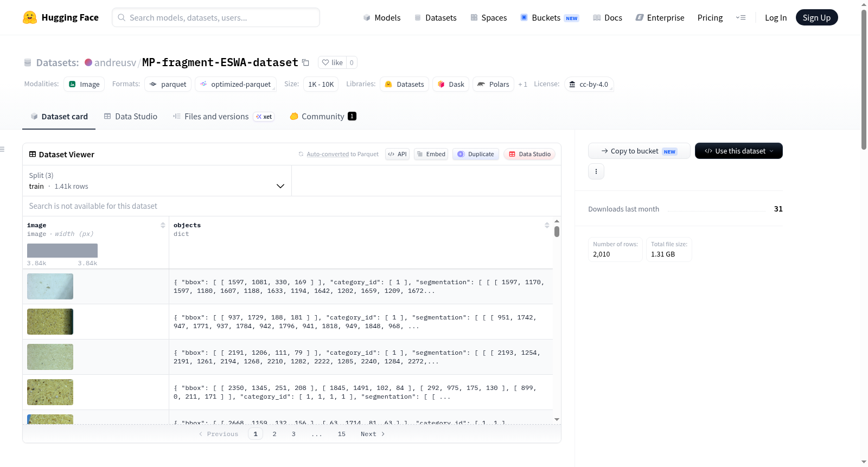Open the Enterprise navigation link
The image size is (868, 467).
660,17
